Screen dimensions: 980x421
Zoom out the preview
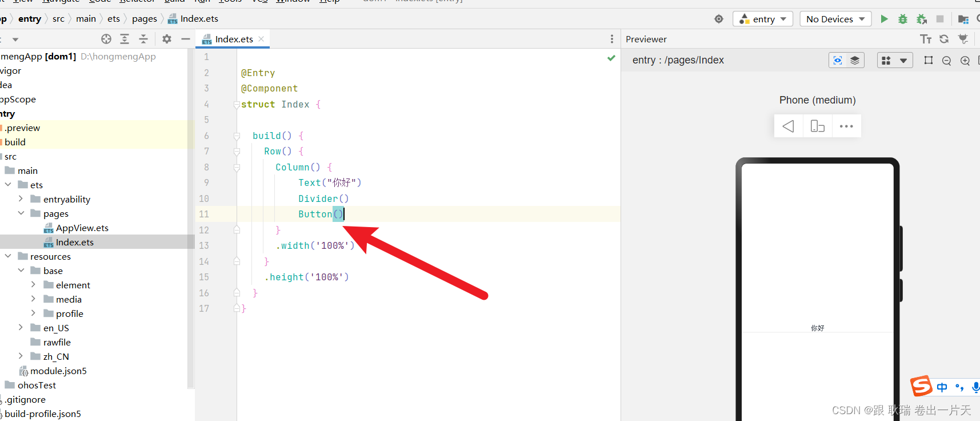pyautogui.click(x=947, y=61)
